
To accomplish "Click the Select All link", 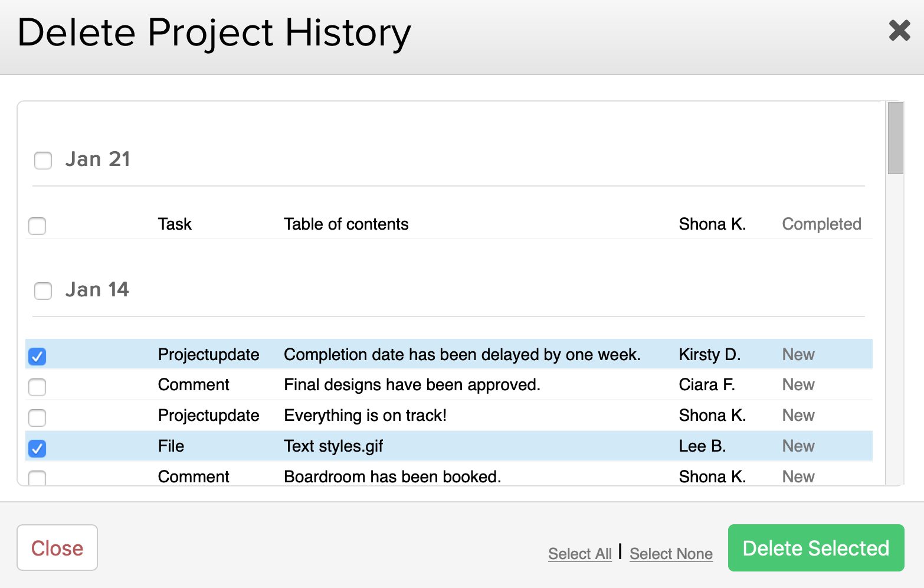I will pyautogui.click(x=579, y=554).
